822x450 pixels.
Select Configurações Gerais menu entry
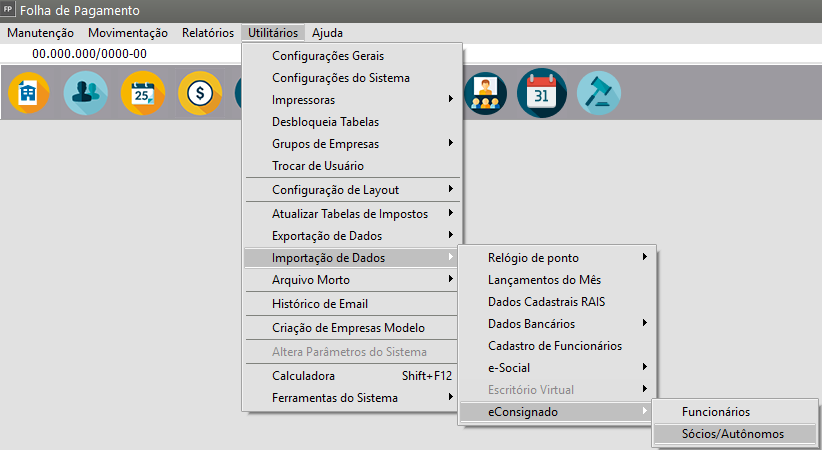328,56
